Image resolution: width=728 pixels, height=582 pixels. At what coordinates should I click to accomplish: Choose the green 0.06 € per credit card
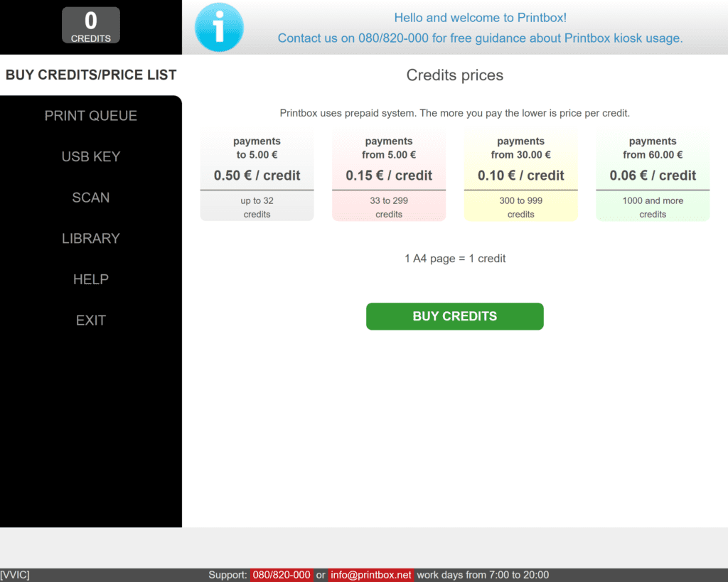653,176
